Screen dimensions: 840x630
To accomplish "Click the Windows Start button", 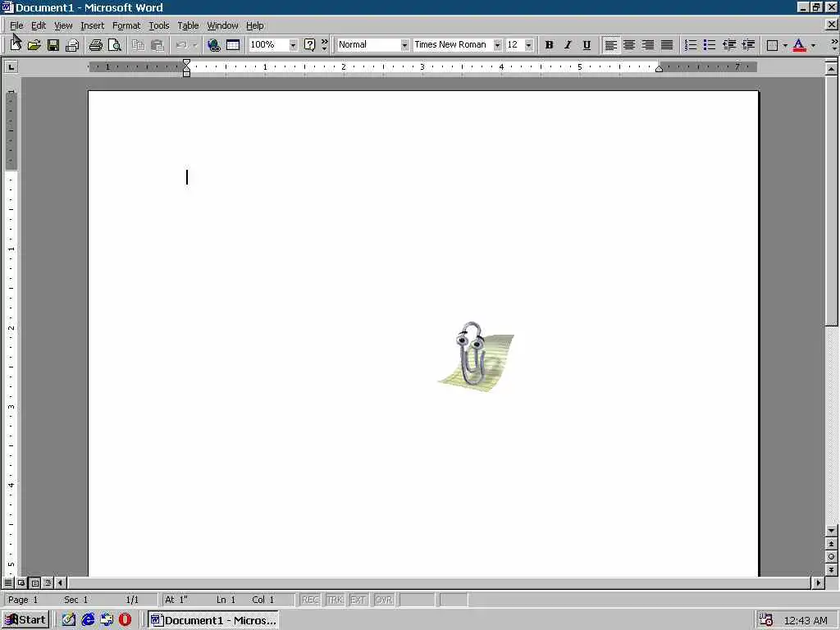I will (x=25, y=620).
